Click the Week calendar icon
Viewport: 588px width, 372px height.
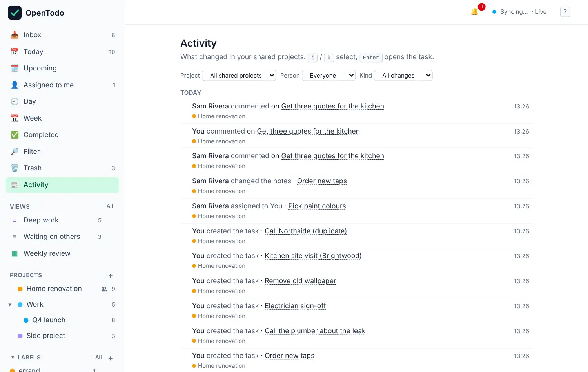[x=15, y=118]
